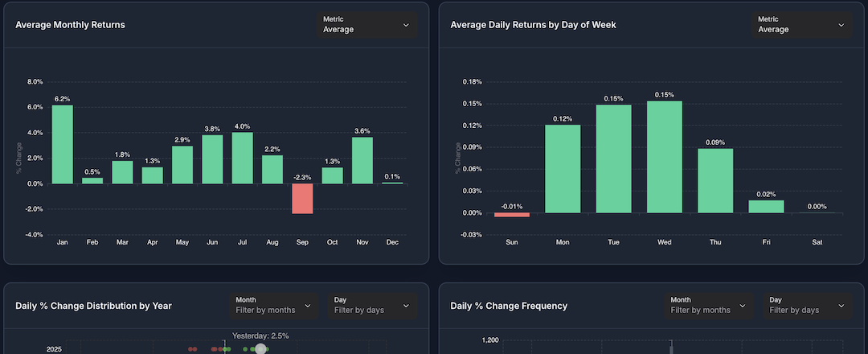Click the January 6.2% bar
The height and width of the screenshot is (354, 868).
[x=62, y=145]
